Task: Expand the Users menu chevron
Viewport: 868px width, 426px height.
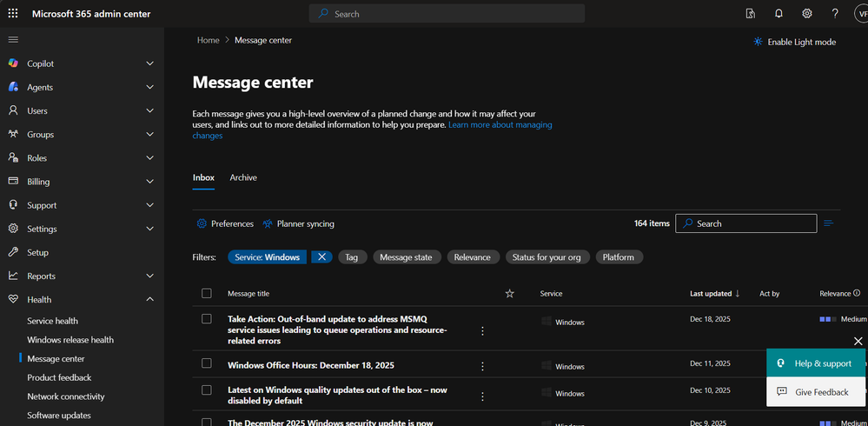Action: 149,110
